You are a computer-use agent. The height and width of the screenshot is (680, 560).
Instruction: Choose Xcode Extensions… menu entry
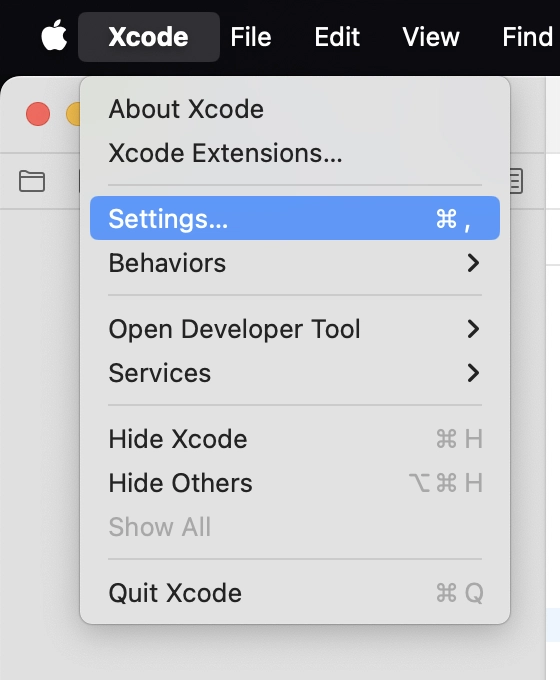pos(295,153)
